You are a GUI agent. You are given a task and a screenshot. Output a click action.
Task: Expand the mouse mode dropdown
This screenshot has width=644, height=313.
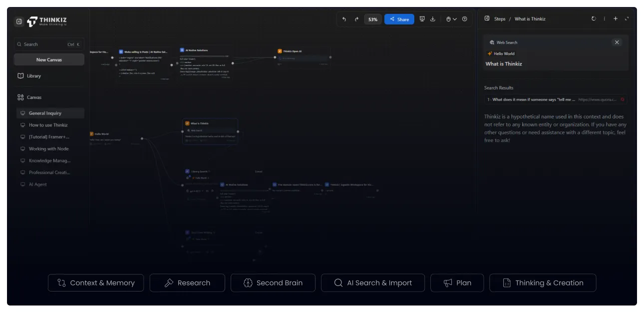click(x=451, y=19)
